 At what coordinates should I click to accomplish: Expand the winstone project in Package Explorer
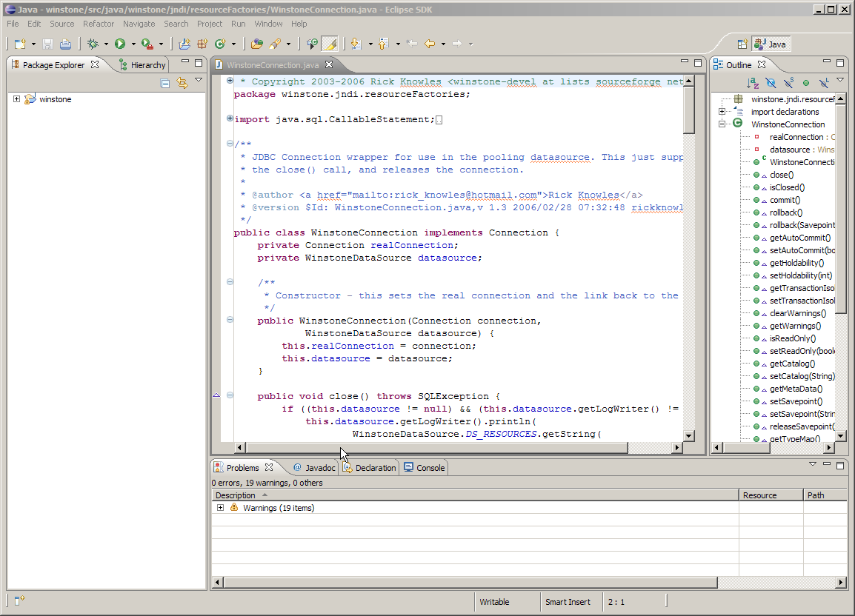tap(16, 98)
